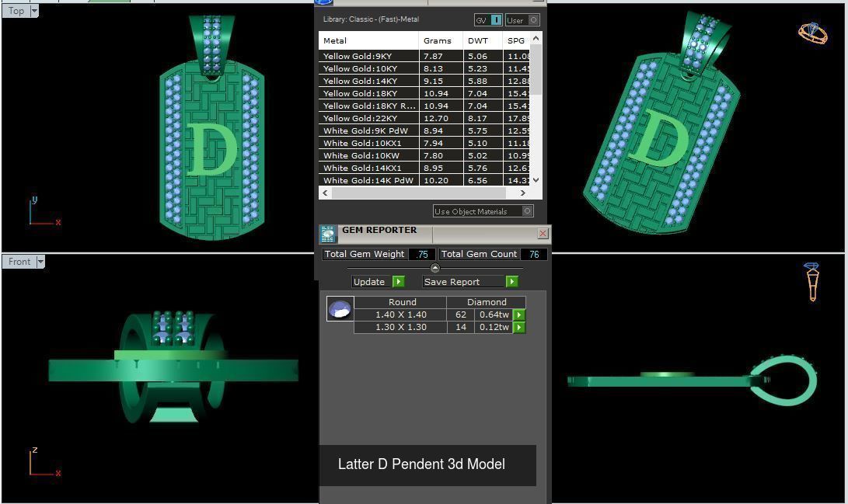Select the White Gold:10KW row

click(x=424, y=155)
